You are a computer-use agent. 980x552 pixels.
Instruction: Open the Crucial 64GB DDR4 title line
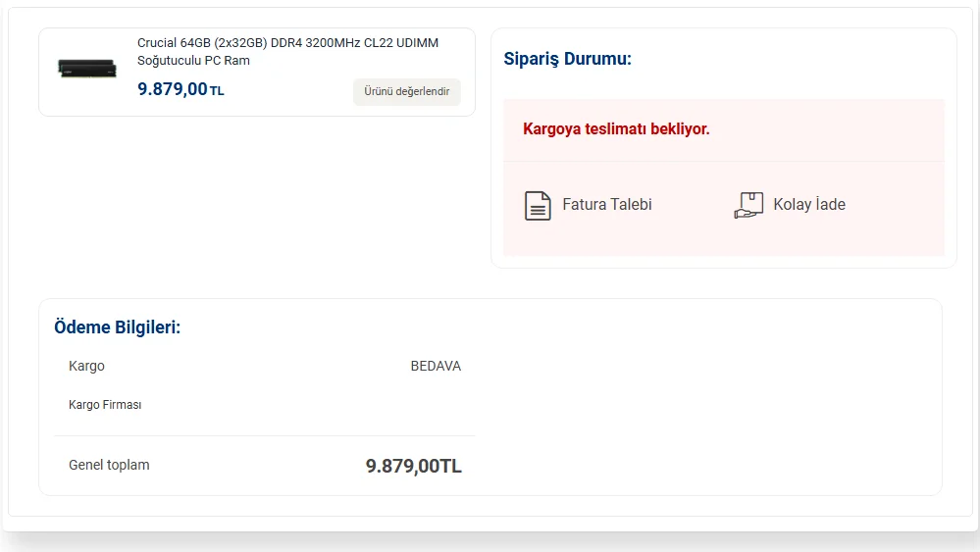coord(287,43)
